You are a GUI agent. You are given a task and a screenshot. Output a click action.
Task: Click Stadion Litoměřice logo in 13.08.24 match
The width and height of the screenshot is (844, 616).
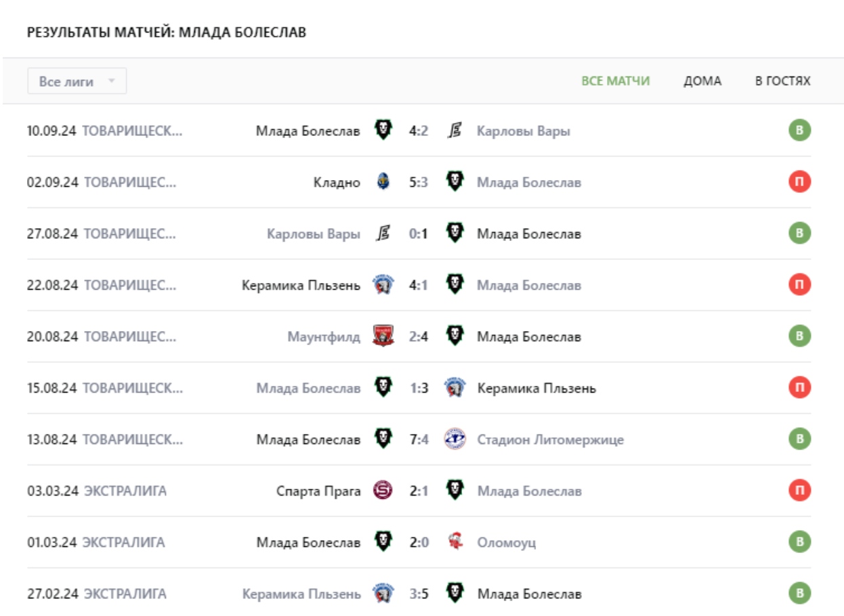pyautogui.click(x=455, y=439)
